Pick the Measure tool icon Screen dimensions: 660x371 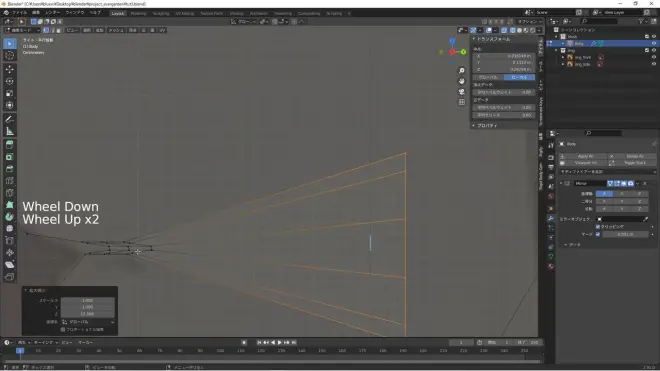[10, 131]
